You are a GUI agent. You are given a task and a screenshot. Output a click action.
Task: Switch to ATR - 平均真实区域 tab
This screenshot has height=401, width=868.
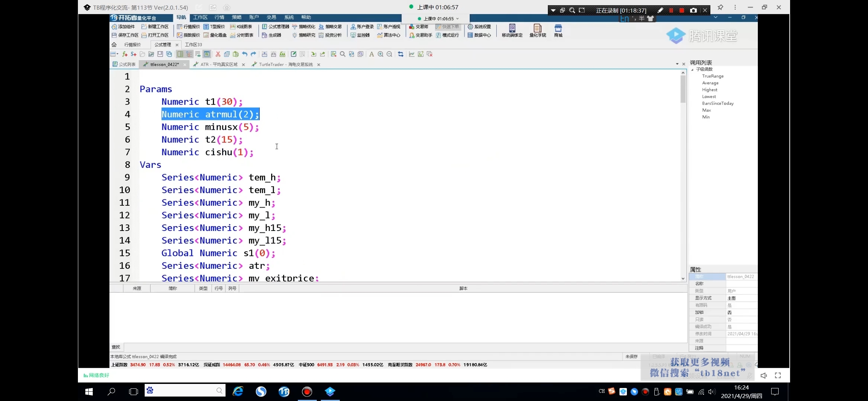218,65
